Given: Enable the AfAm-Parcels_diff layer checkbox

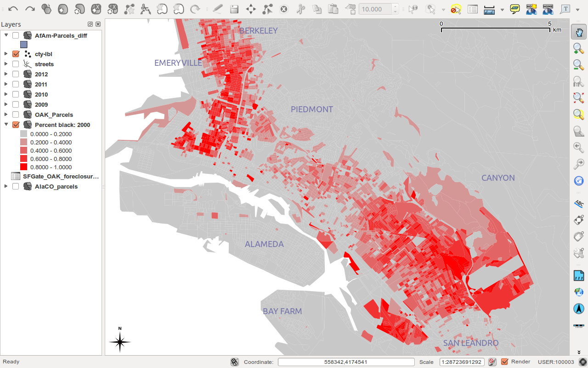Looking at the screenshot, I should 16,35.
